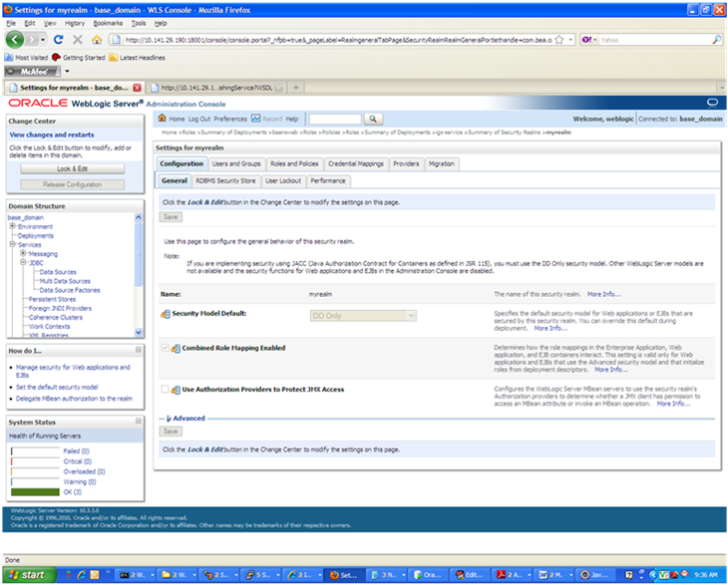Click the Domain Structure vertical scrollbar
The image size is (728, 585).
pos(139,275)
